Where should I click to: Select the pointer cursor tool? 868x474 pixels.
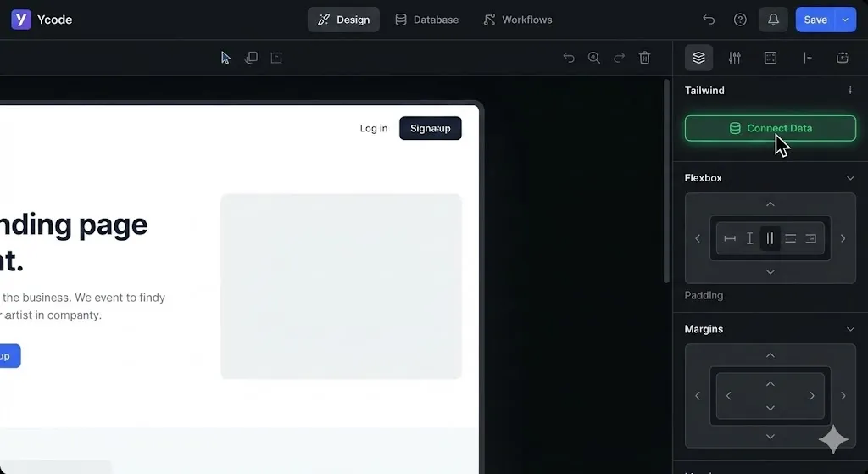(x=225, y=58)
